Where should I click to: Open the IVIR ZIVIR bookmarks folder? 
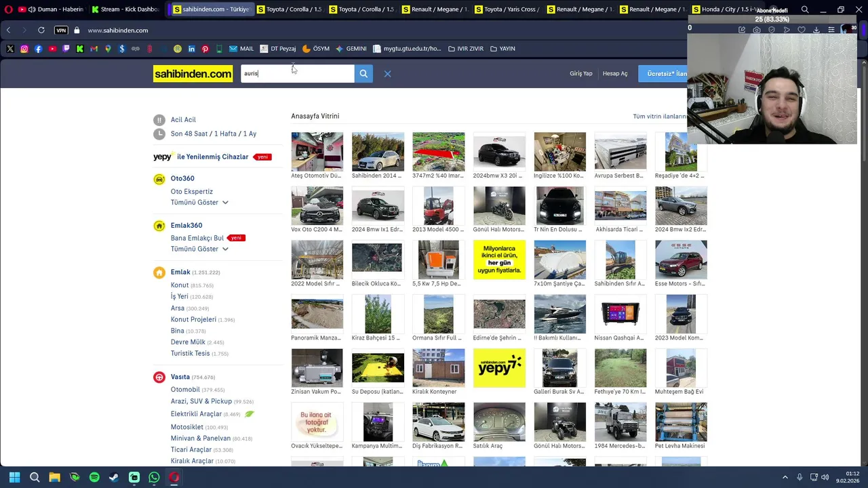click(x=466, y=49)
